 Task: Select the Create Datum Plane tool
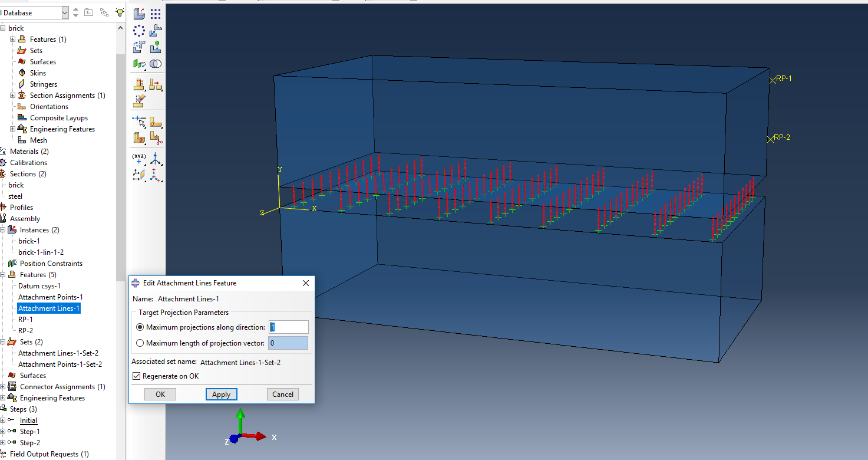tap(140, 175)
